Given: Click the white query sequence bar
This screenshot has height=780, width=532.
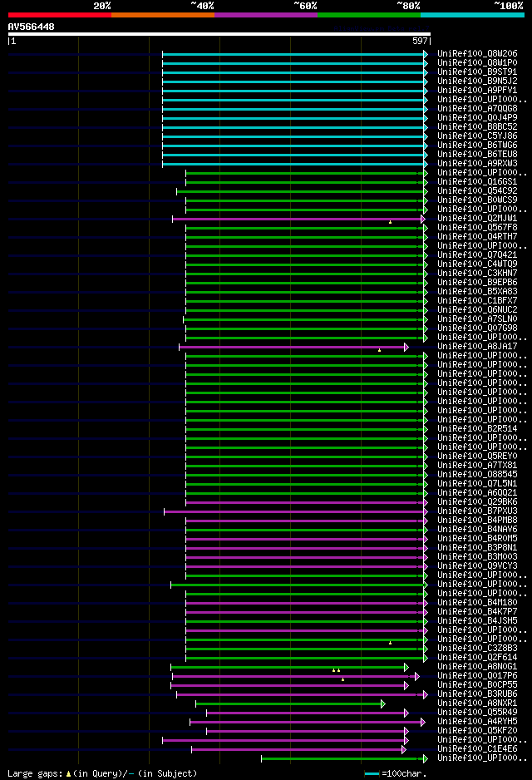Looking at the screenshot, I should pyautogui.click(x=219, y=34).
